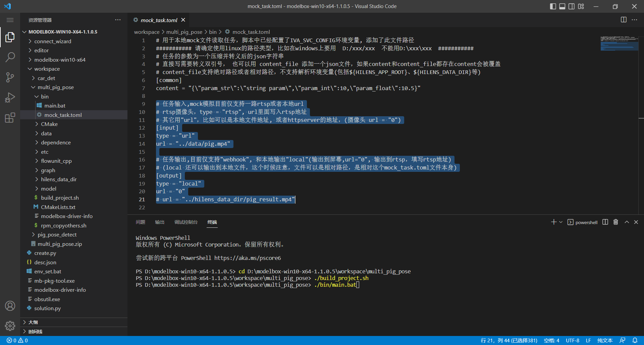Change language mode via 纯文本 indicator

(x=605, y=340)
